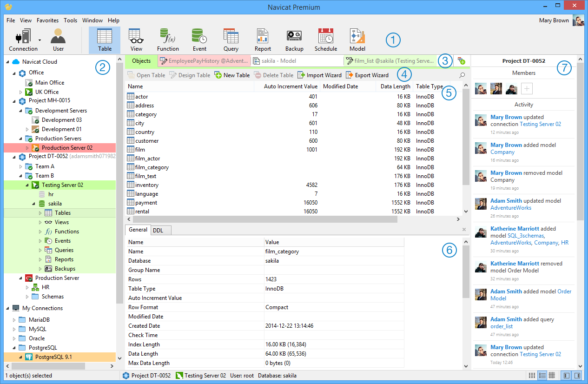Collapse the sakila database node

pos(33,204)
